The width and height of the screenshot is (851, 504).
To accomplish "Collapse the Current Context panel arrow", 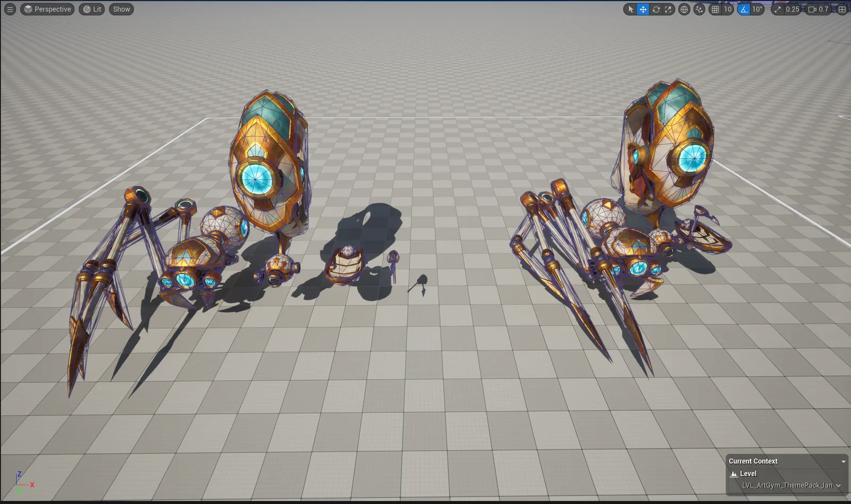I will [x=843, y=461].
